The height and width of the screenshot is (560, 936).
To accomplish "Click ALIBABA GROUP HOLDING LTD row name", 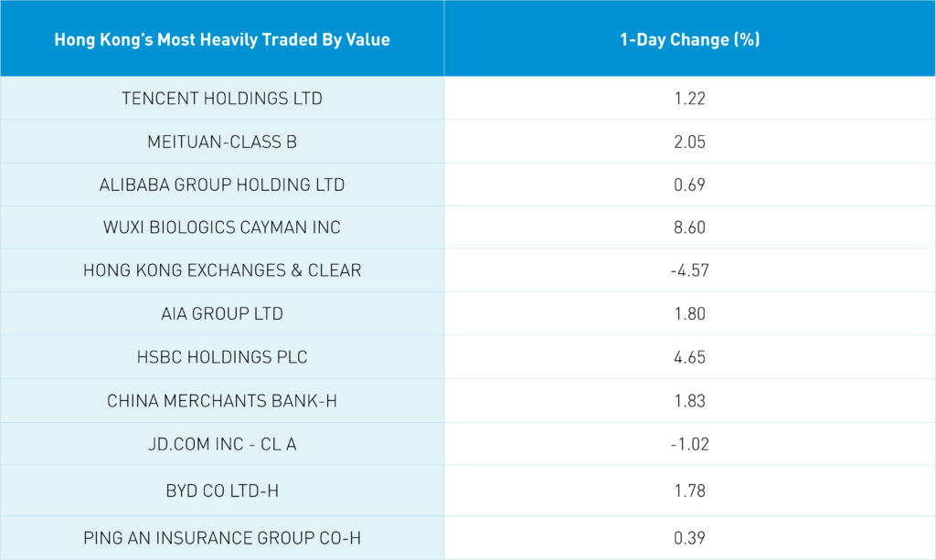I will (222, 185).
